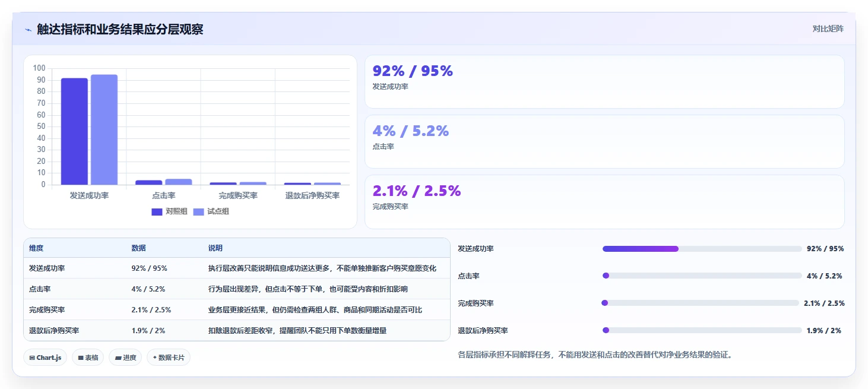Click the 对比矩阵 label

pyautogui.click(x=828, y=29)
